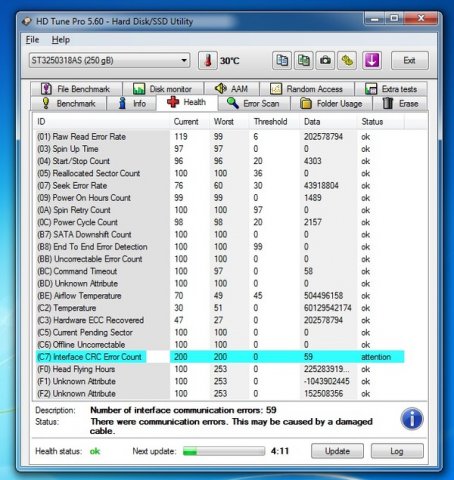Click the Worst column header
This screenshot has width=454, height=480.
click(230, 122)
